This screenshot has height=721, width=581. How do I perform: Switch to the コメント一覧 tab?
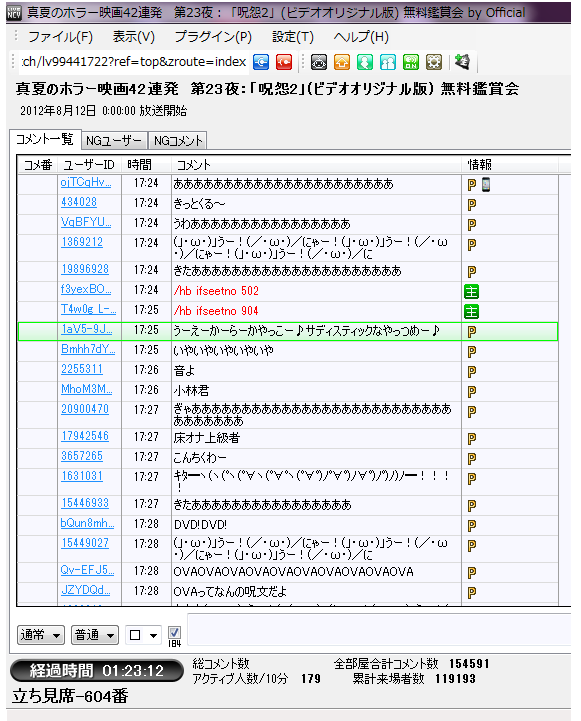coord(45,139)
